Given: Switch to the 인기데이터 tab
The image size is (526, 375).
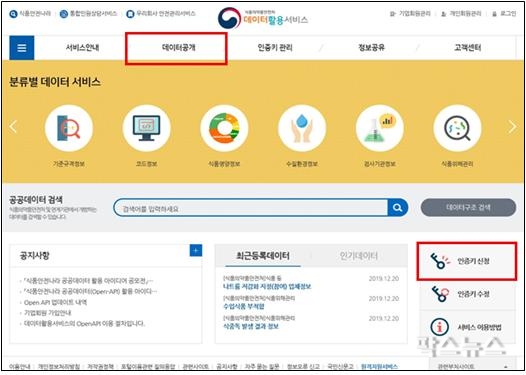Looking at the screenshot, I should coord(359,256).
